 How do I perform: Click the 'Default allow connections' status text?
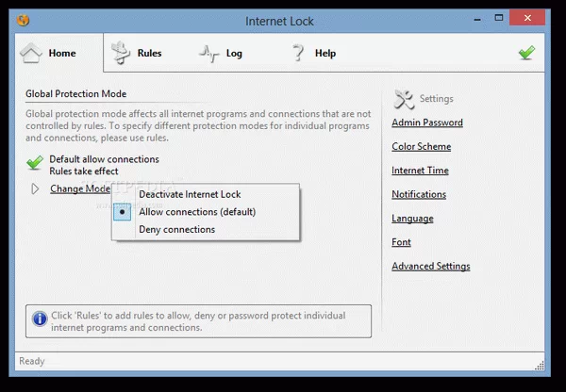pos(104,159)
